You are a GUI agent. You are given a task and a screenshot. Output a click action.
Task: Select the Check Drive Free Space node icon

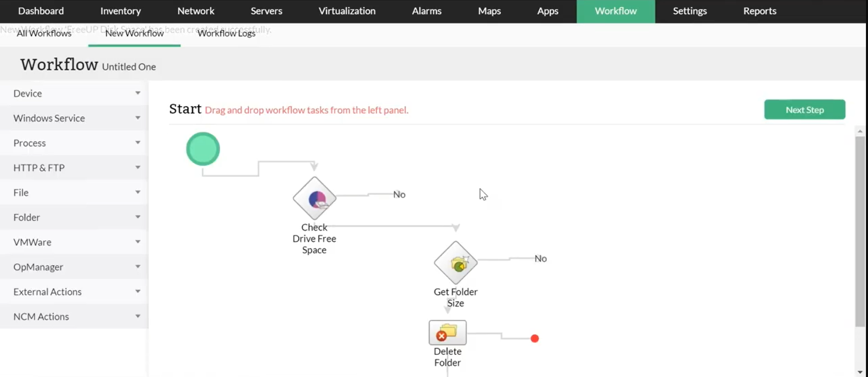click(314, 198)
